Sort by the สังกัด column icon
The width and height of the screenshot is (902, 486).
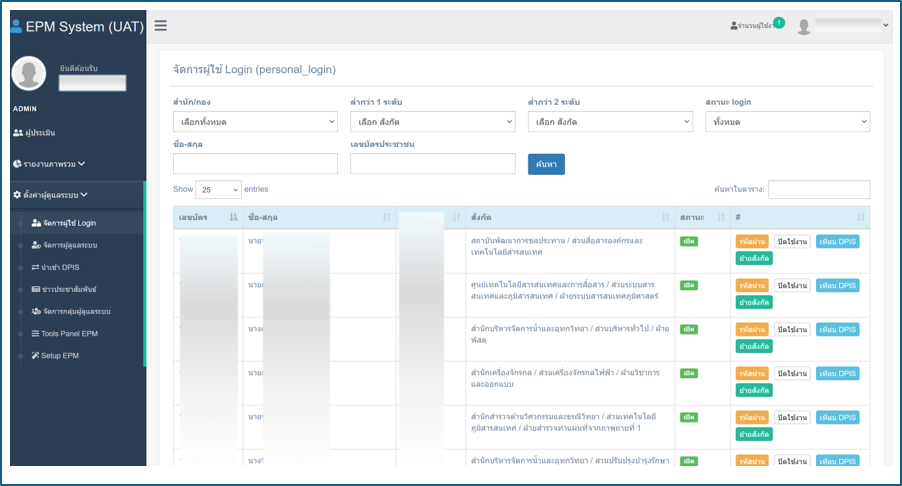[666, 217]
